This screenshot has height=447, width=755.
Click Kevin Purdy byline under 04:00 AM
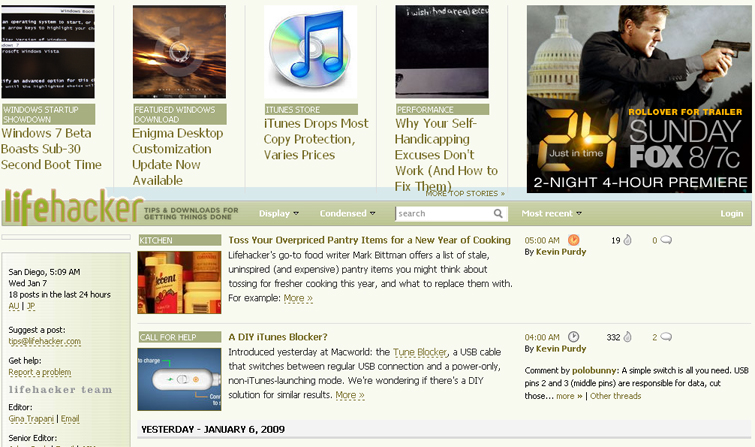[561, 349]
